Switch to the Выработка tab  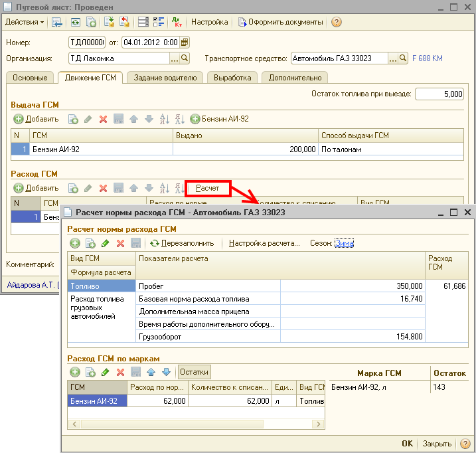click(232, 78)
